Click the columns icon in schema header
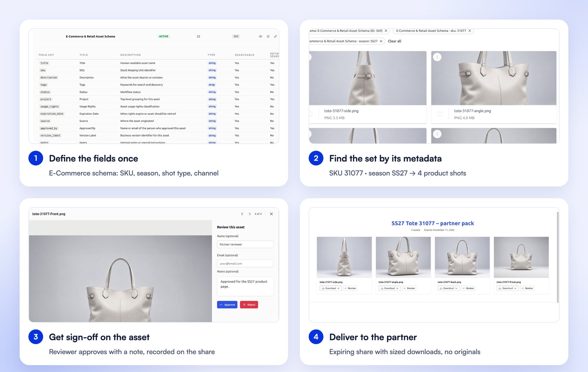 click(x=268, y=36)
